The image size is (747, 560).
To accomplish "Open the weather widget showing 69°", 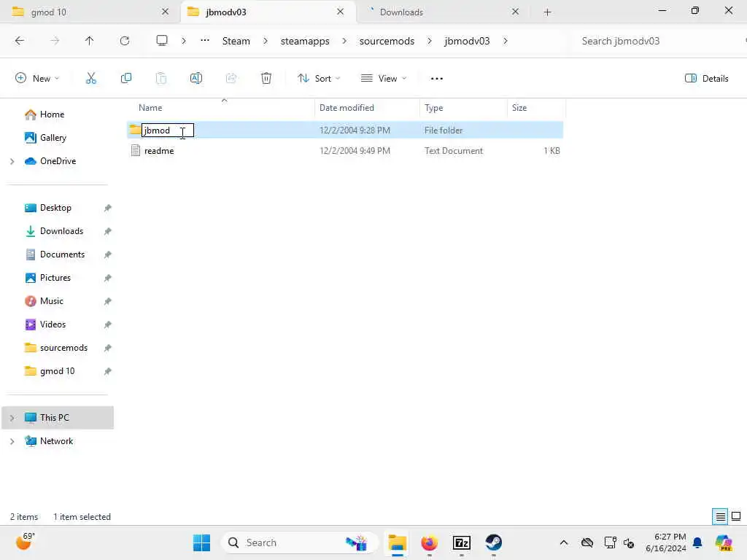I will click(x=25, y=541).
